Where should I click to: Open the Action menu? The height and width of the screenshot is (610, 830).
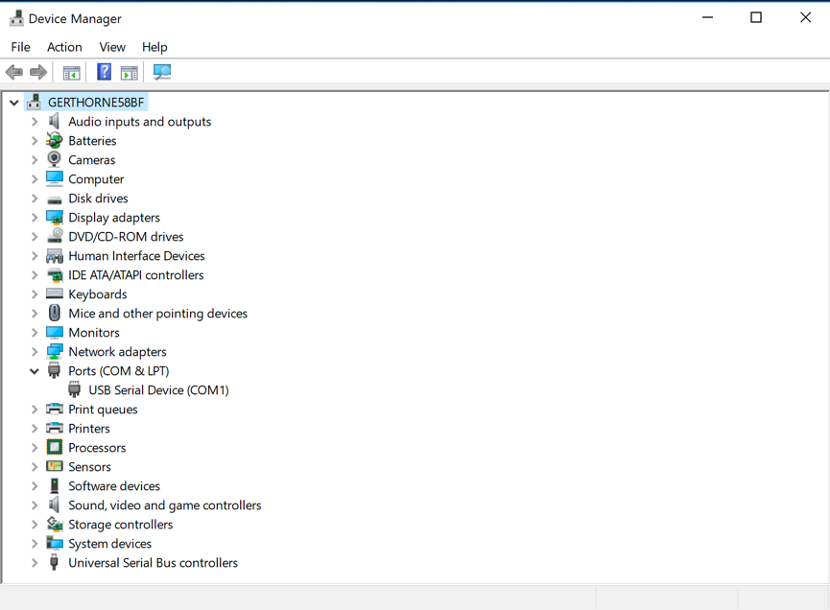(x=65, y=47)
